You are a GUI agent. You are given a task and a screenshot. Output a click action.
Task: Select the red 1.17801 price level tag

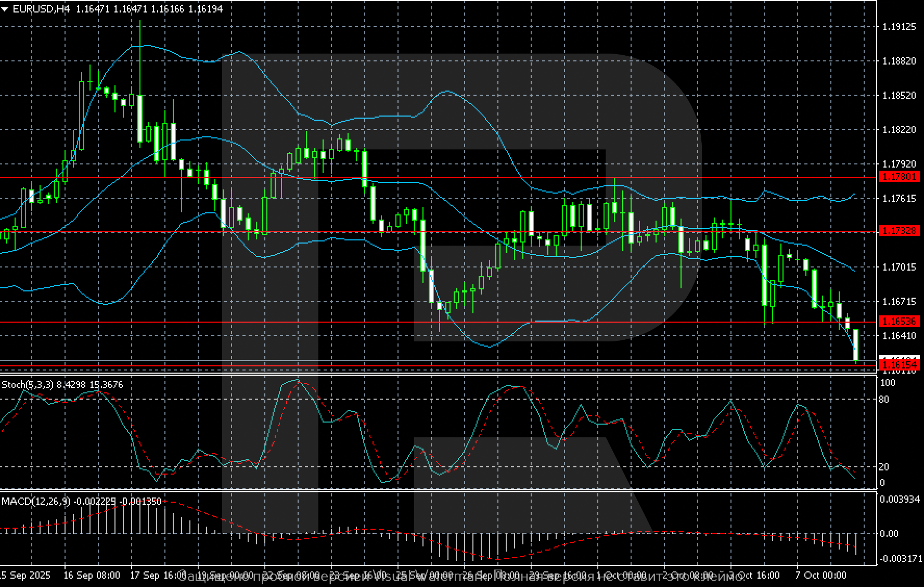[x=899, y=177]
